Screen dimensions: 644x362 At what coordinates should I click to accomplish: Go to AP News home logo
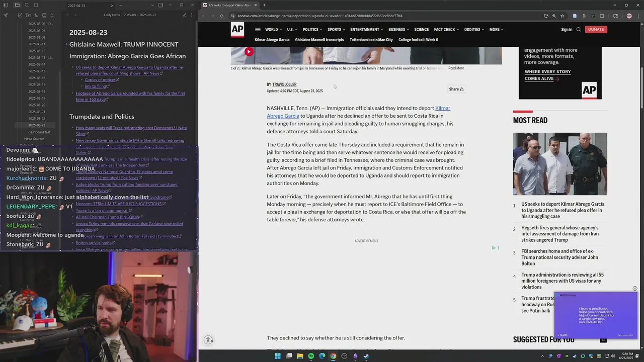pos(237,30)
